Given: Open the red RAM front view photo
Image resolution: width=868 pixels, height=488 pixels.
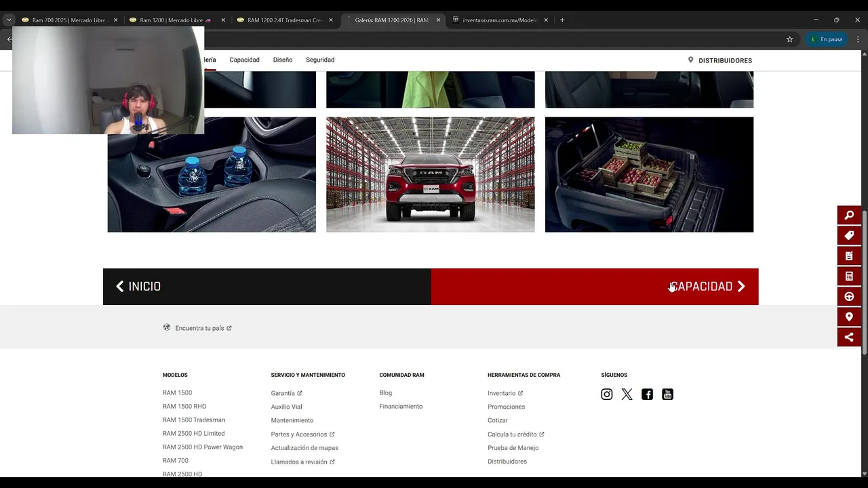Looking at the screenshot, I should (x=431, y=175).
